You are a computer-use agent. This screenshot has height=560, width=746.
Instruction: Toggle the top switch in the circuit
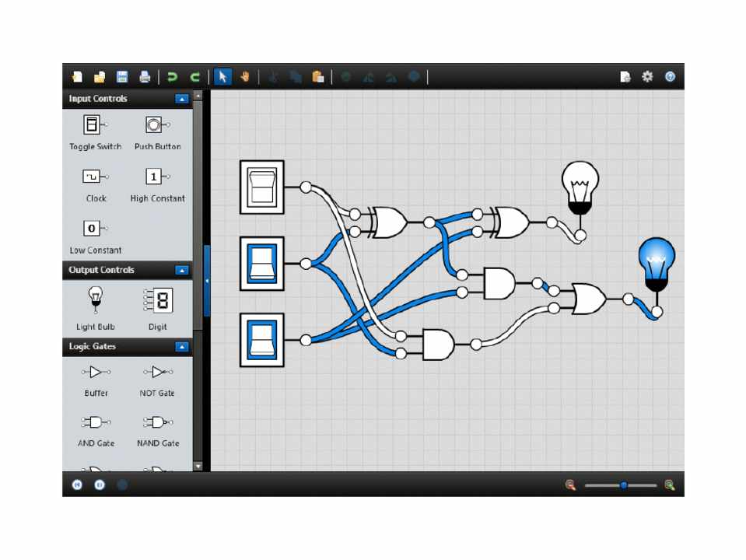[x=261, y=187]
